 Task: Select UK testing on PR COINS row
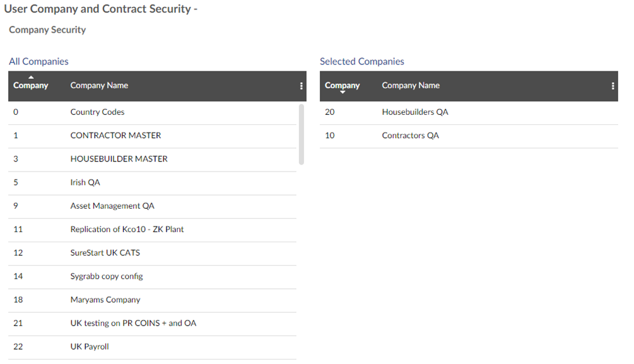[x=153, y=324]
